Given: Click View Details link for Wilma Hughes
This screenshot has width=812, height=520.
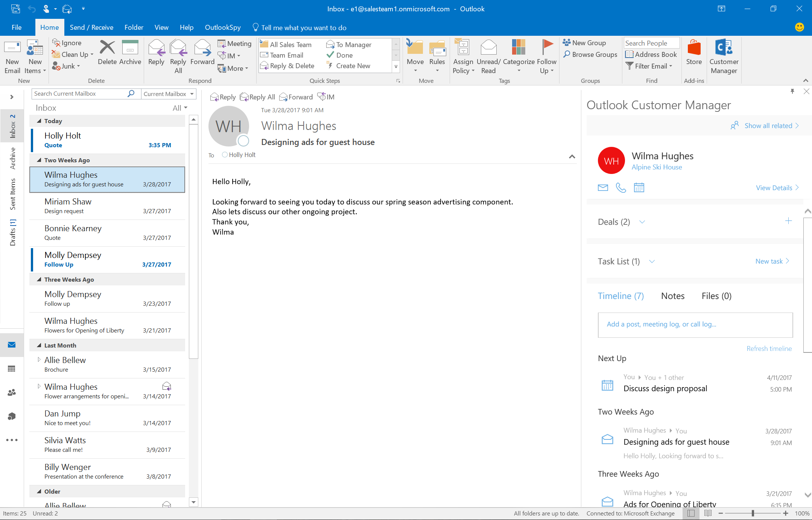Looking at the screenshot, I should pyautogui.click(x=774, y=188).
